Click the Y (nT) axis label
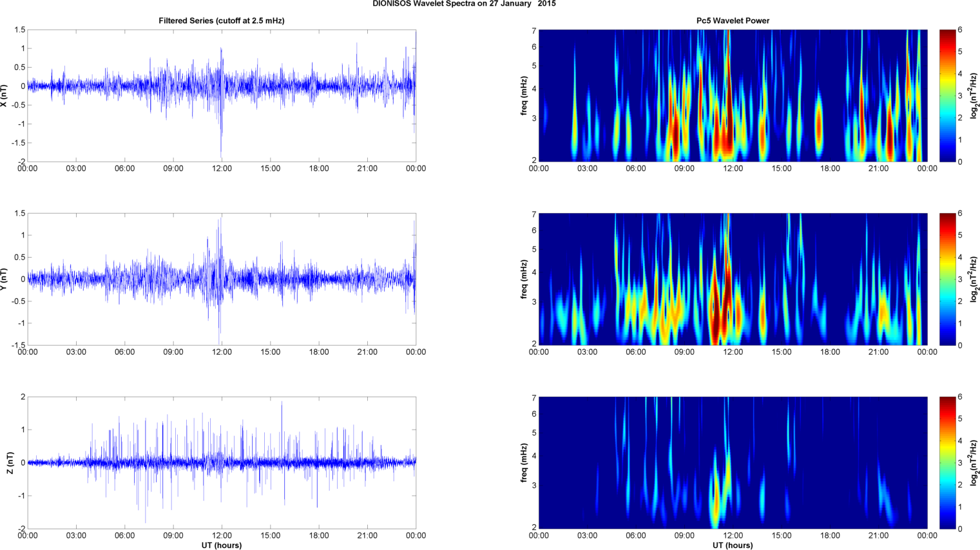 tap(5, 279)
